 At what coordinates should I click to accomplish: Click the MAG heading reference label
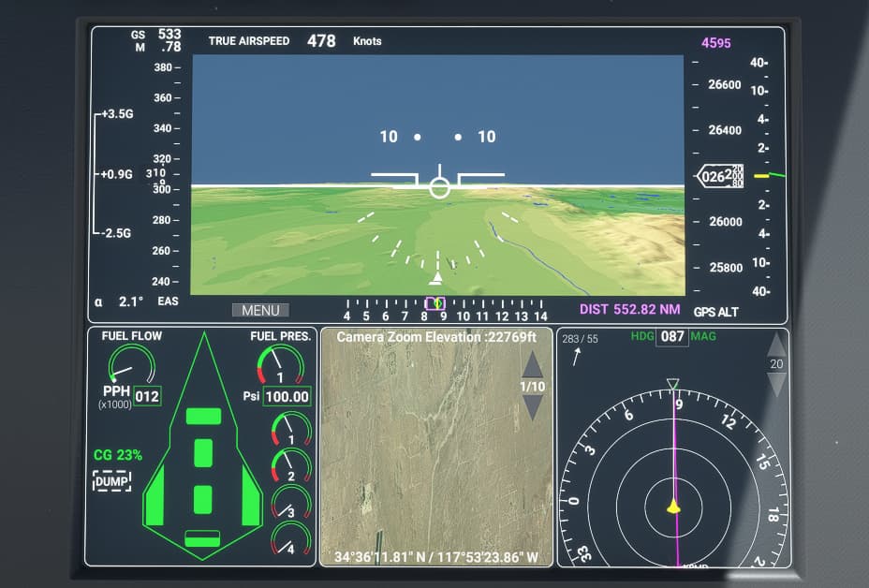click(x=702, y=336)
